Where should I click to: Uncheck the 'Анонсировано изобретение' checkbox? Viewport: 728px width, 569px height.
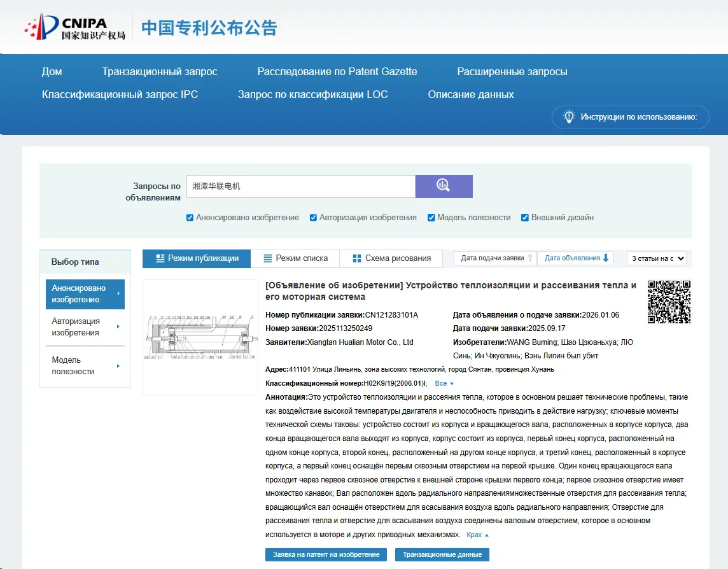[190, 218]
